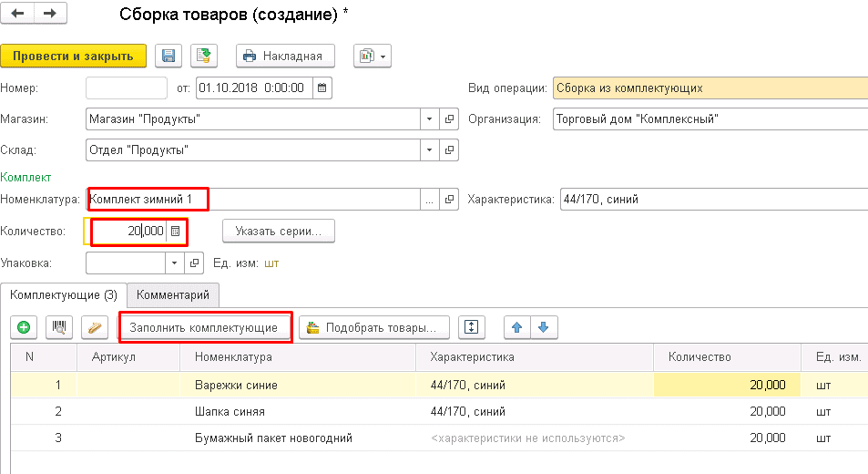
Task: Click the forward navigation arrow
Action: pos(49,14)
